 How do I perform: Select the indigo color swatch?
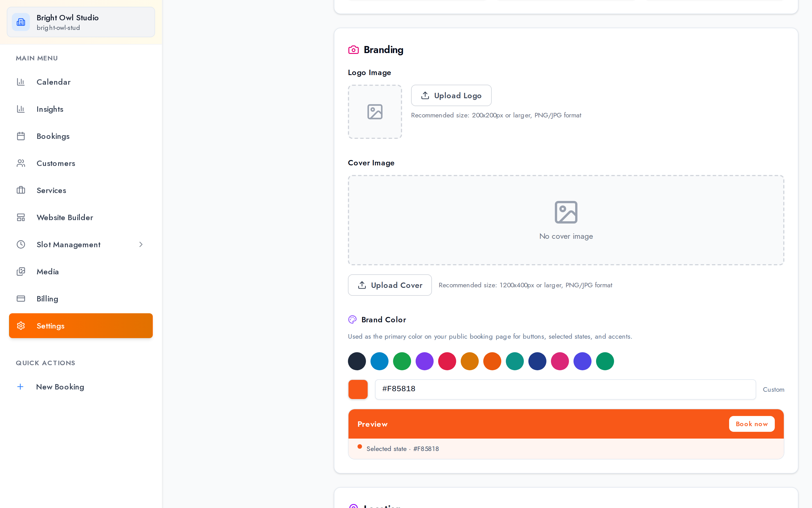(582, 361)
